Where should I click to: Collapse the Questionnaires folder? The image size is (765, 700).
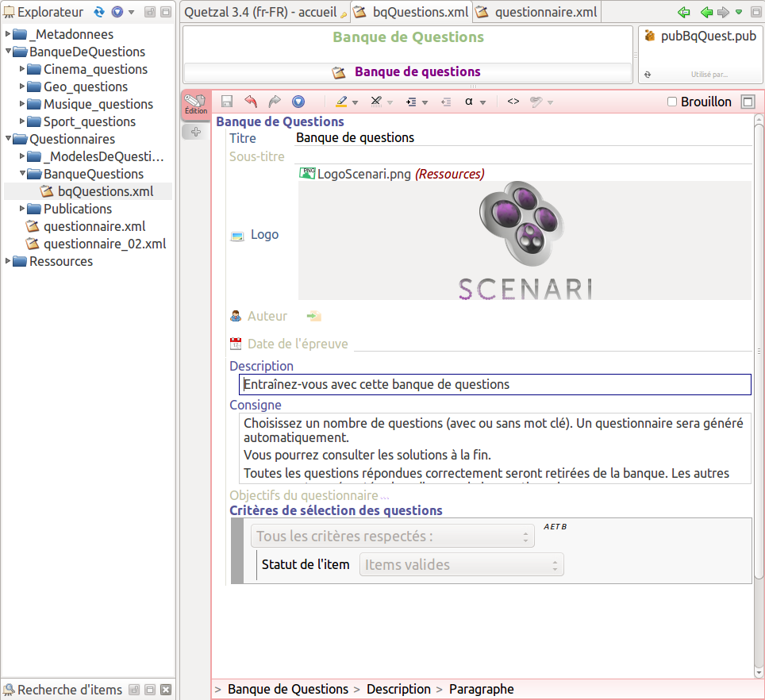click(x=8, y=139)
